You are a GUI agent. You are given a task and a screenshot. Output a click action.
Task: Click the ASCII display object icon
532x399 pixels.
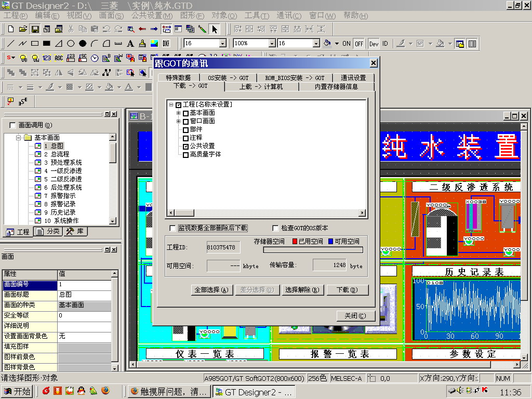click(59, 58)
